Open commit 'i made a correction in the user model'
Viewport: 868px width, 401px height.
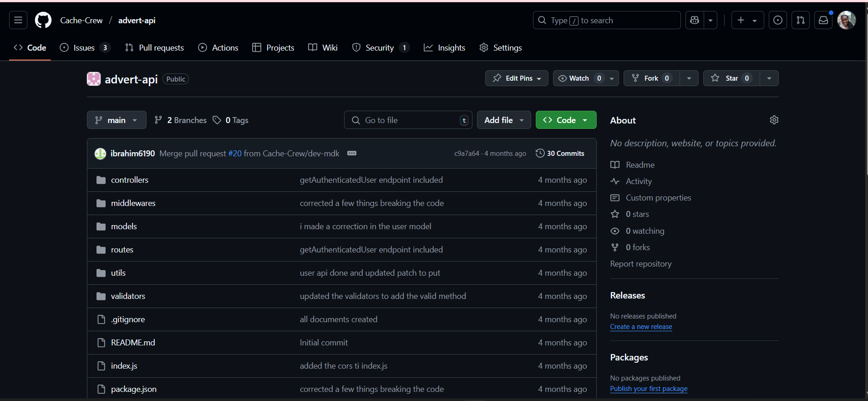(365, 226)
